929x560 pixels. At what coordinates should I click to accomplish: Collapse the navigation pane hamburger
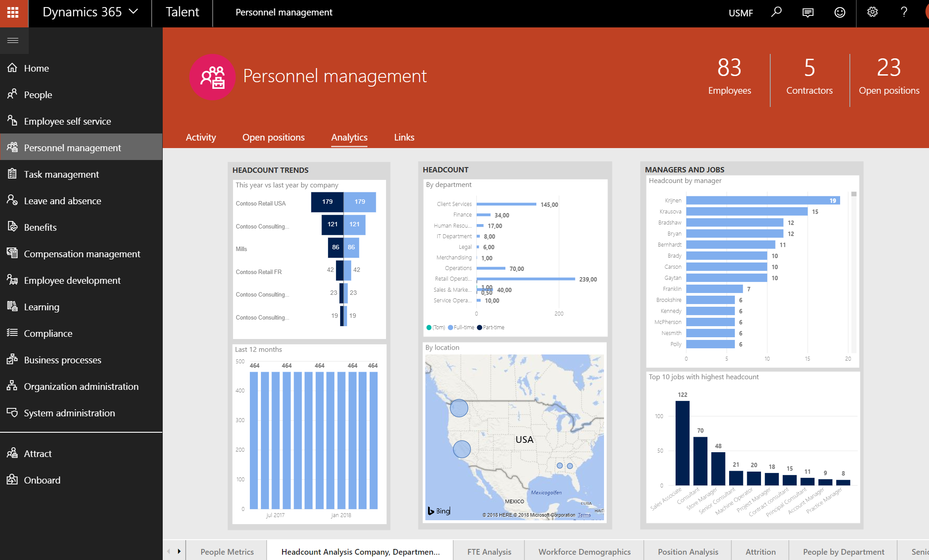(x=13, y=41)
